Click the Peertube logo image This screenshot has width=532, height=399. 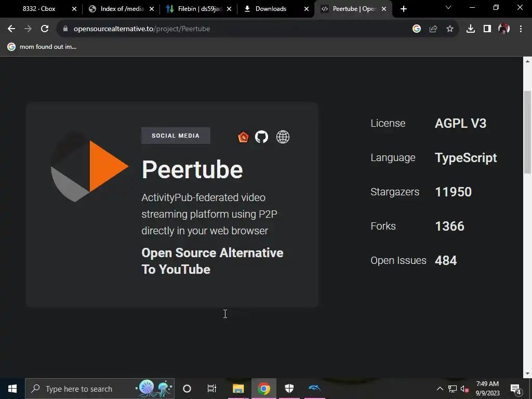(89, 167)
